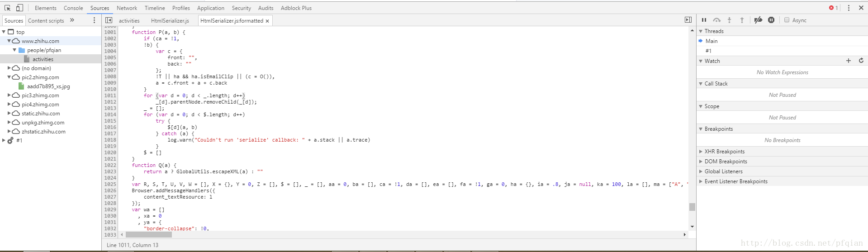Viewport: 868px width, 252px height.
Task: Step out of current function
Action: 742,20
